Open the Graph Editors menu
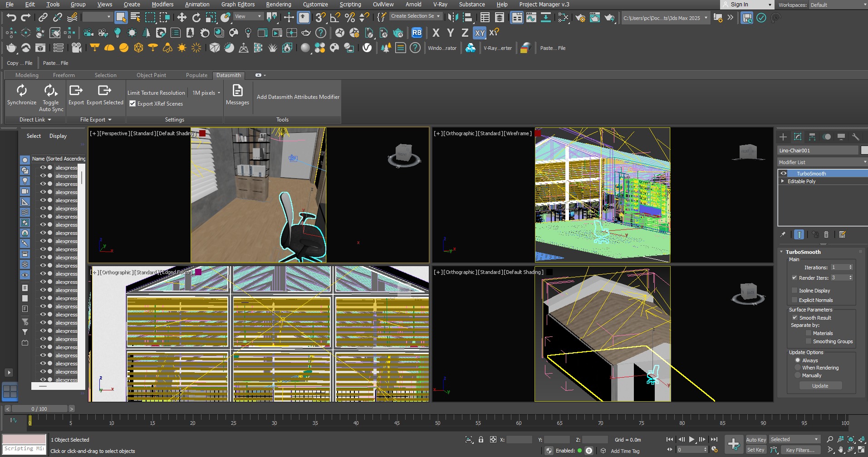 [x=238, y=5]
